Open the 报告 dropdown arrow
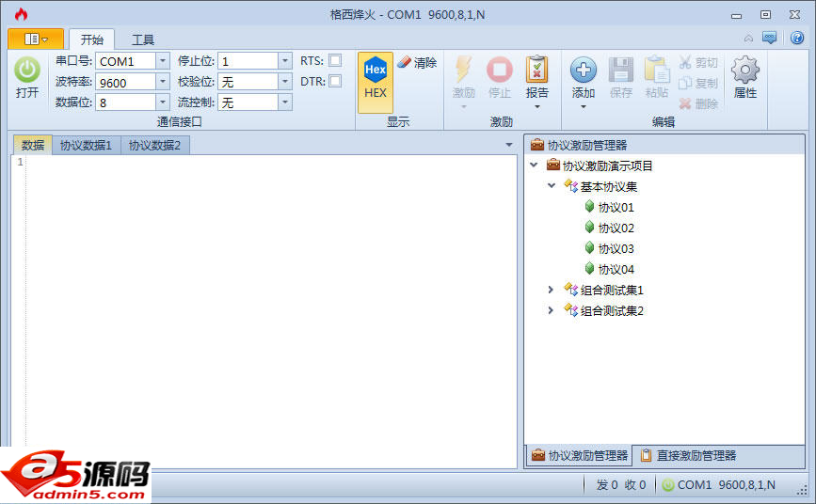 point(537,107)
